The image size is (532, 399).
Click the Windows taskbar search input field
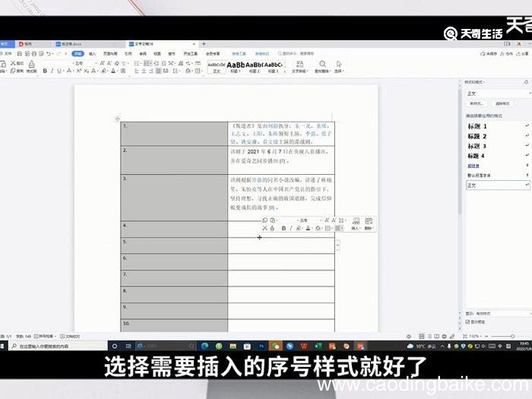(x=58, y=346)
